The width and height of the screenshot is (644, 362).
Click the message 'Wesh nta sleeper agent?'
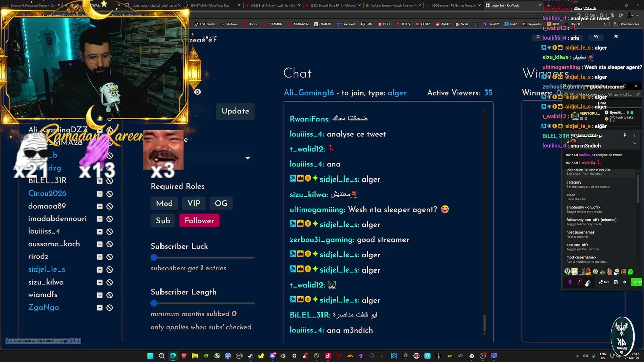[392, 210]
